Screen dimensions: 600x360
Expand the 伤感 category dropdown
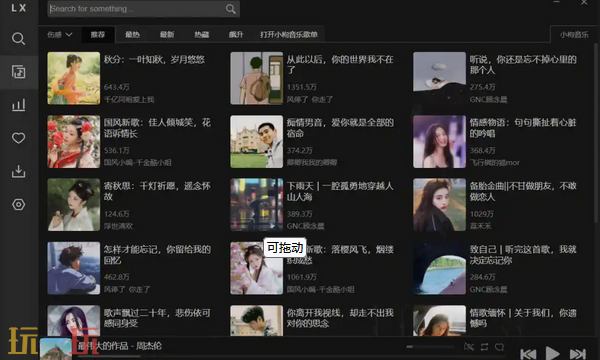tap(60, 34)
